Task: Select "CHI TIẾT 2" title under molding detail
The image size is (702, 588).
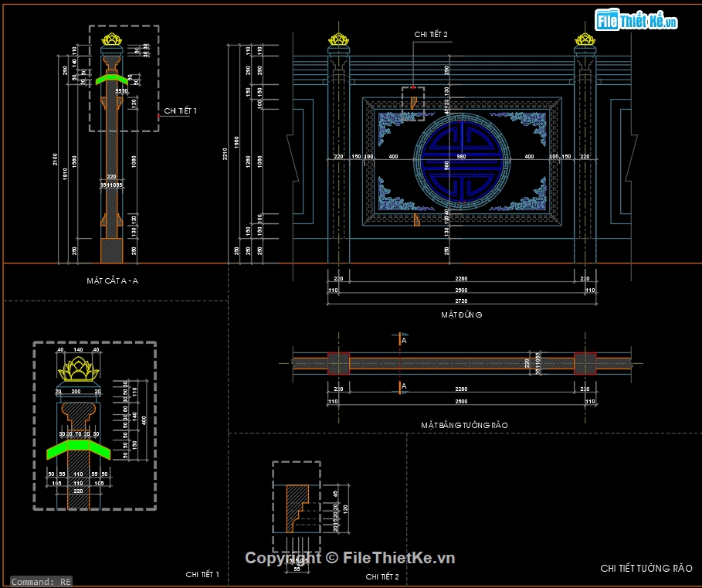Action: point(382,576)
